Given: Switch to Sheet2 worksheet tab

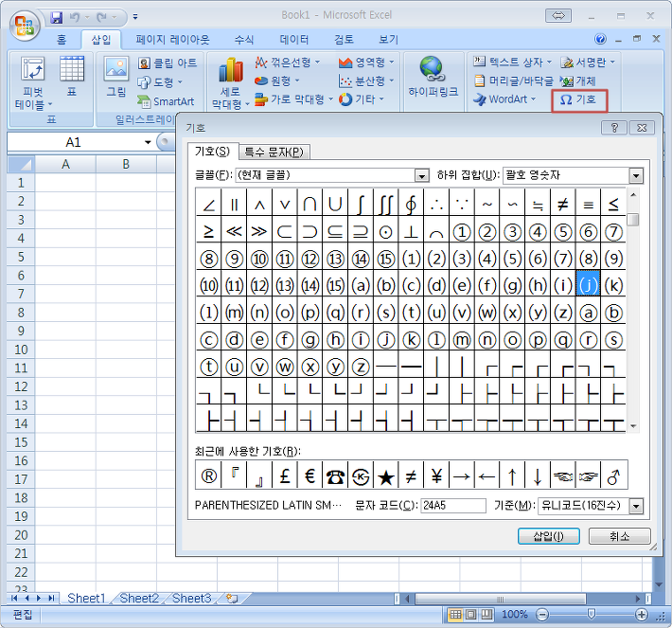Looking at the screenshot, I should click(139, 598).
